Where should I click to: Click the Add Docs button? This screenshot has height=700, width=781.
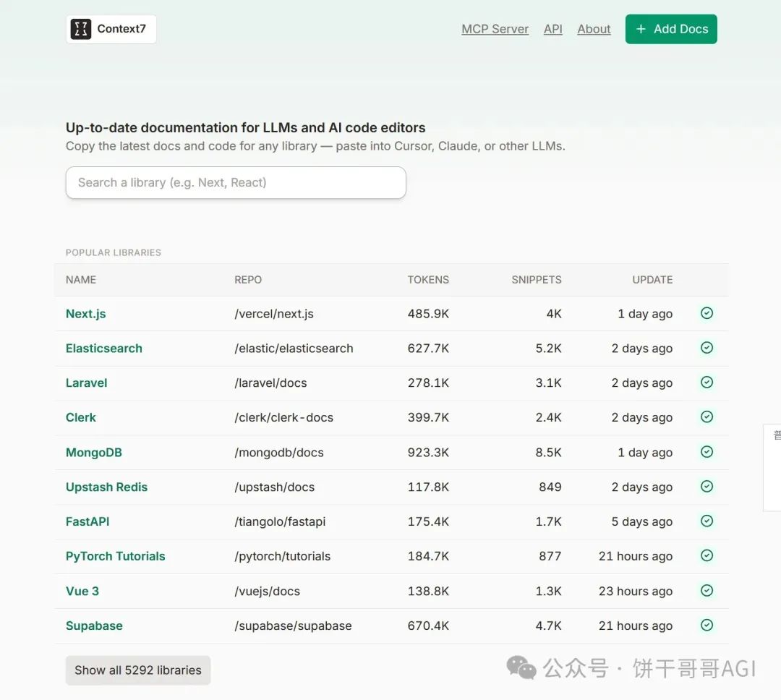[671, 29]
